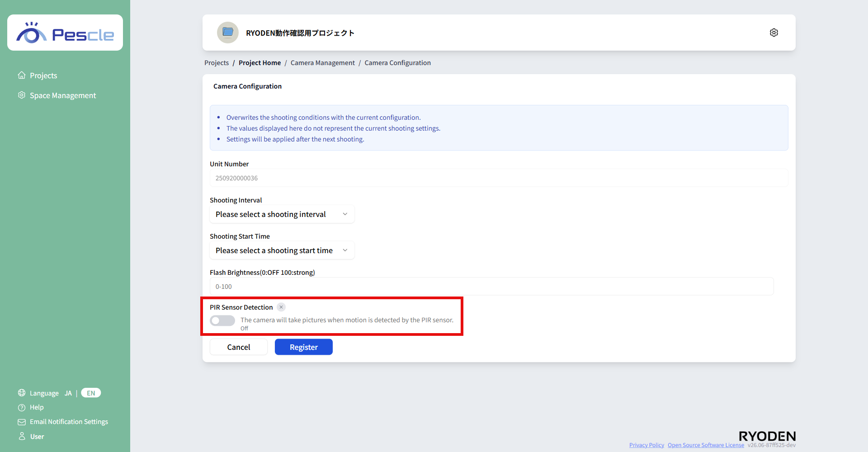This screenshot has width=868, height=452.
Task: Click the Shooting Interval chevron arrow
Action: tap(345, 214)
